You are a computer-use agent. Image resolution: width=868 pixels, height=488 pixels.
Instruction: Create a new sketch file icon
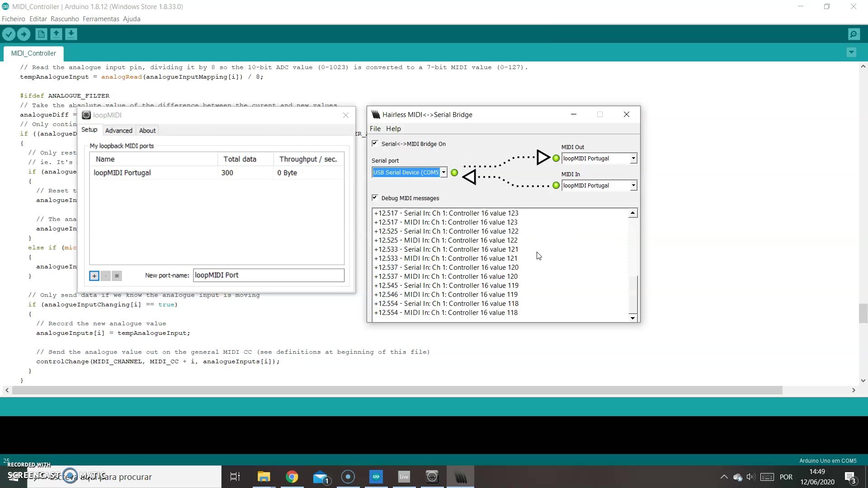41,34
